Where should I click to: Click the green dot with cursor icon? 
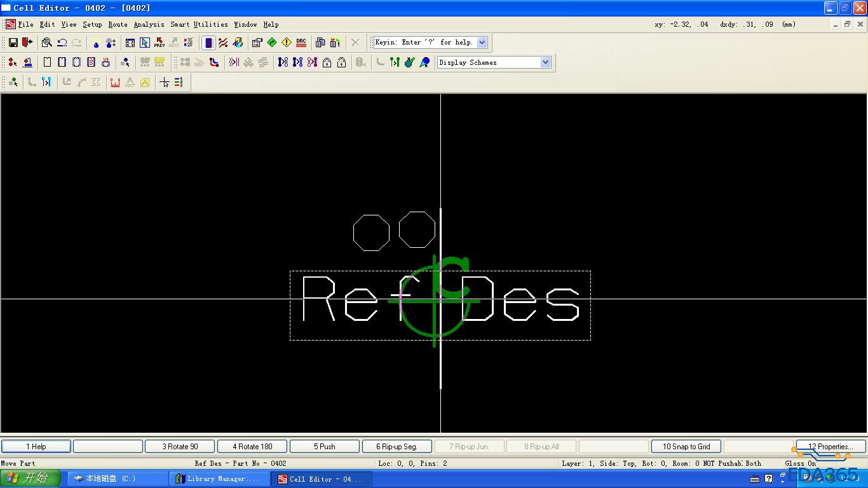pos(13,82)
